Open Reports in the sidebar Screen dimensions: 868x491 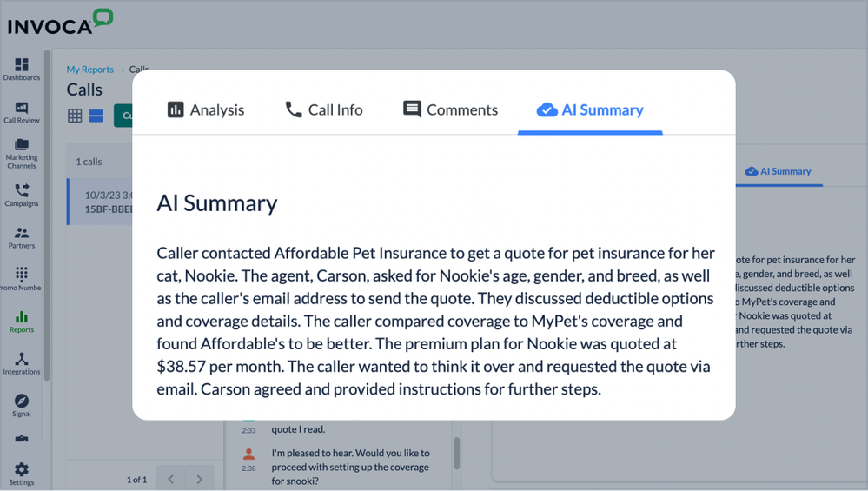[x=22, y=322]
